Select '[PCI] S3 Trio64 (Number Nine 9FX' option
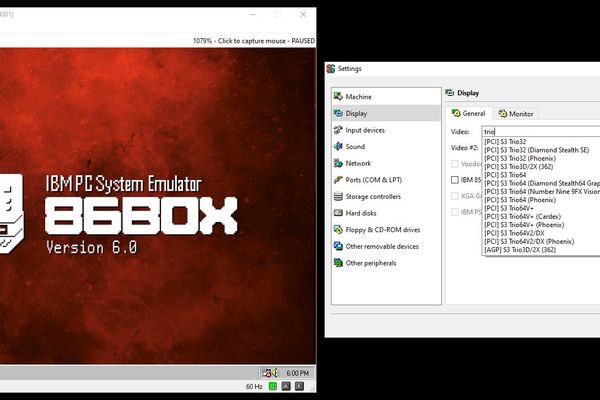This screenshot has width=600, height=400. (541, 191)
